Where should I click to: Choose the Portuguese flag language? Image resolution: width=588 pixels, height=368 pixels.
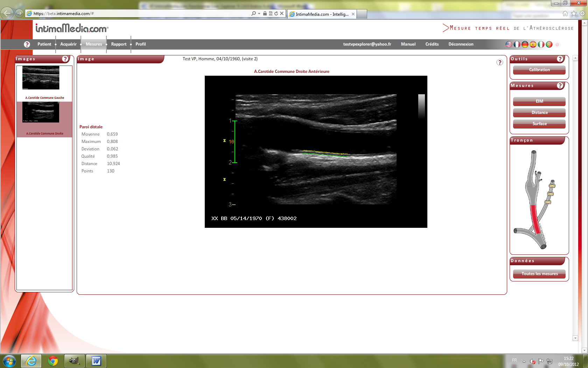tap(549, 45)
